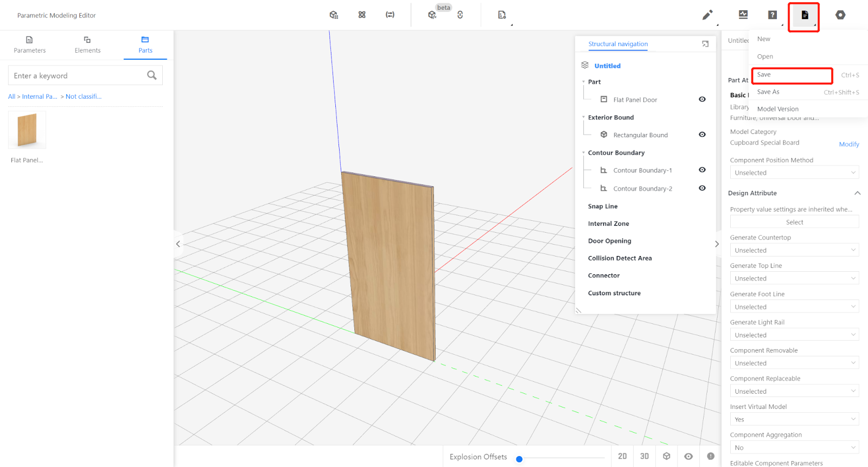Click the pencil edit icon

(x=707, y=15)
